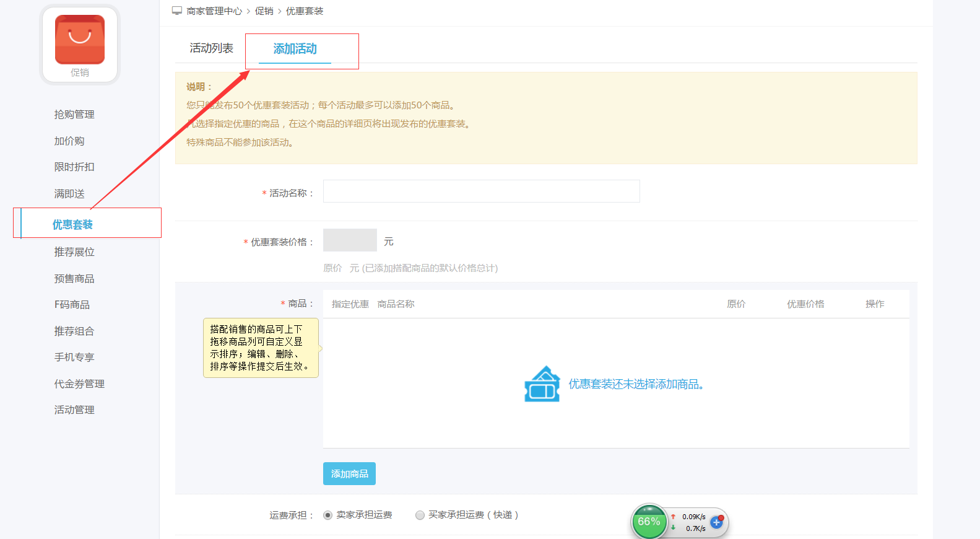Click the yellow tooltip about 搭配销售的商品
The height and width of the screenshot is (539, 980).
[x=261, y=348]
